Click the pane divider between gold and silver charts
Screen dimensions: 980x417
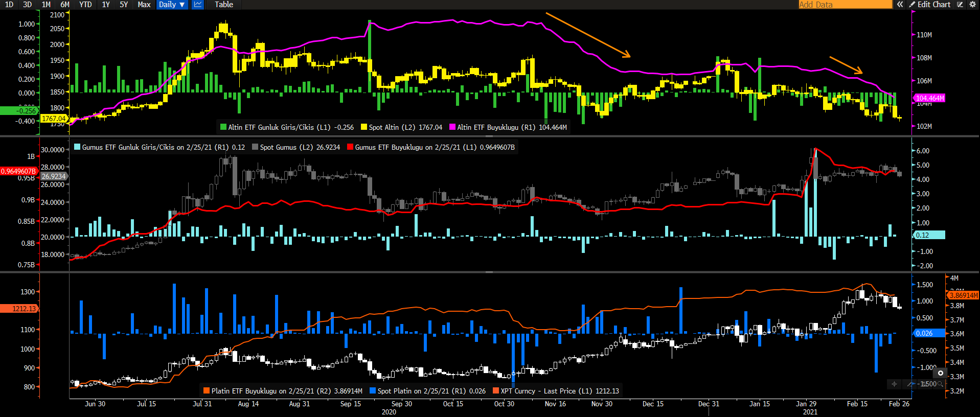point(490,136)
